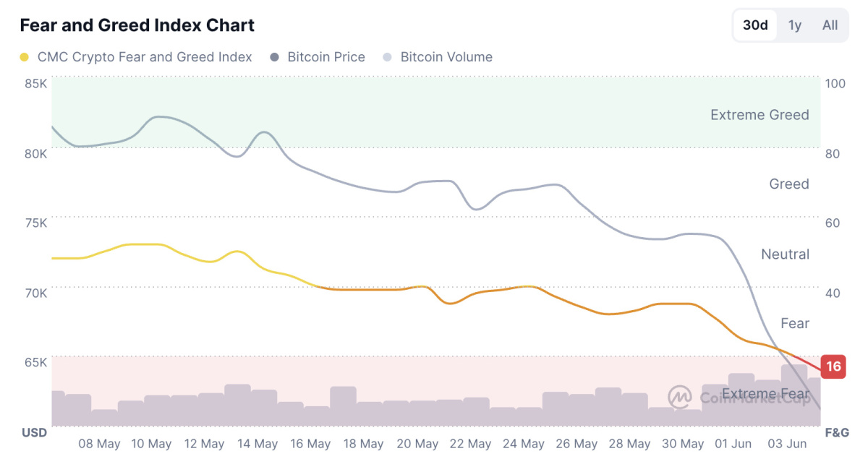
Task: Hide the CMC Crypto Fear and Greed Index series
Action: tap(145, 57)
